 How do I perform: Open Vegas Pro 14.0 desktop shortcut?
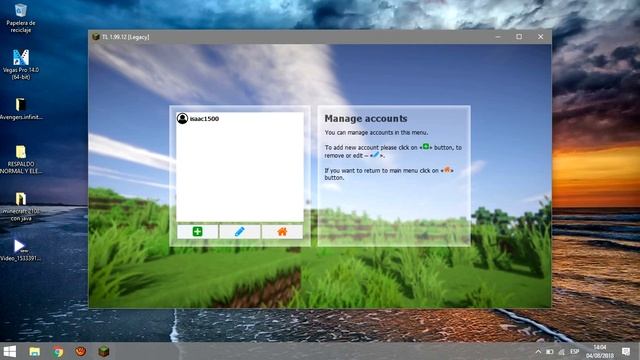(x=21, y=64)
